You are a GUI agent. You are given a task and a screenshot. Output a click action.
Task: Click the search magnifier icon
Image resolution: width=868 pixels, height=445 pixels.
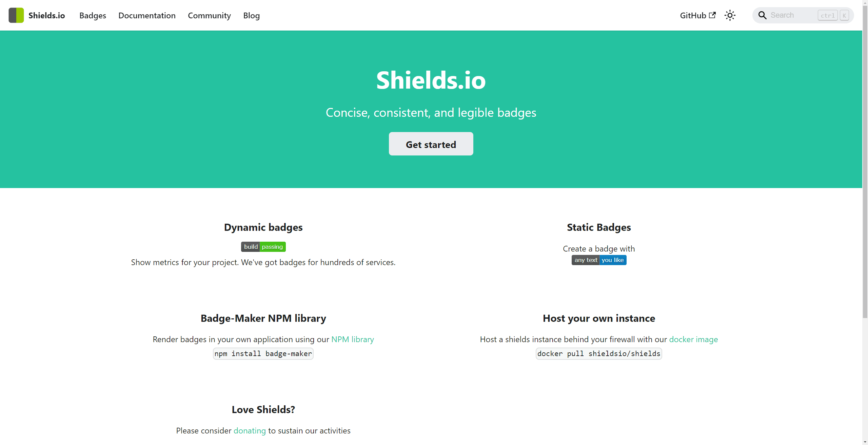pyautogui.click(x=763, y=15)
